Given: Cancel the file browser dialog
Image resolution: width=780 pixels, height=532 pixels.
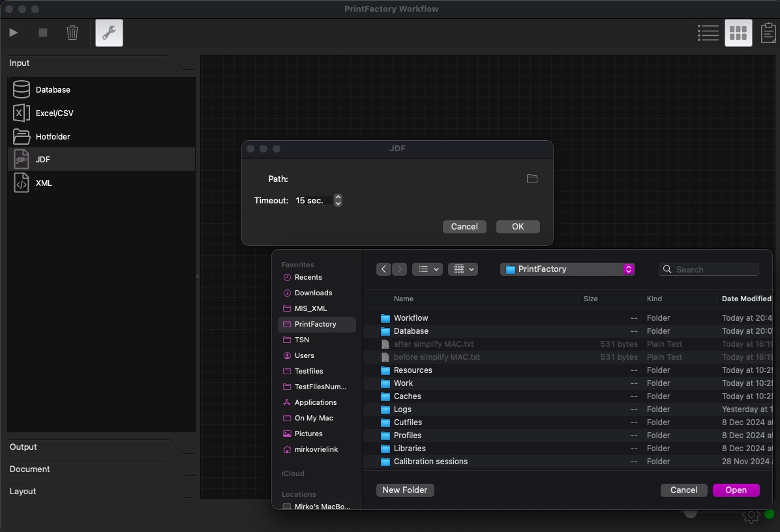Looking at the screenshot, I should click(683, 490).
